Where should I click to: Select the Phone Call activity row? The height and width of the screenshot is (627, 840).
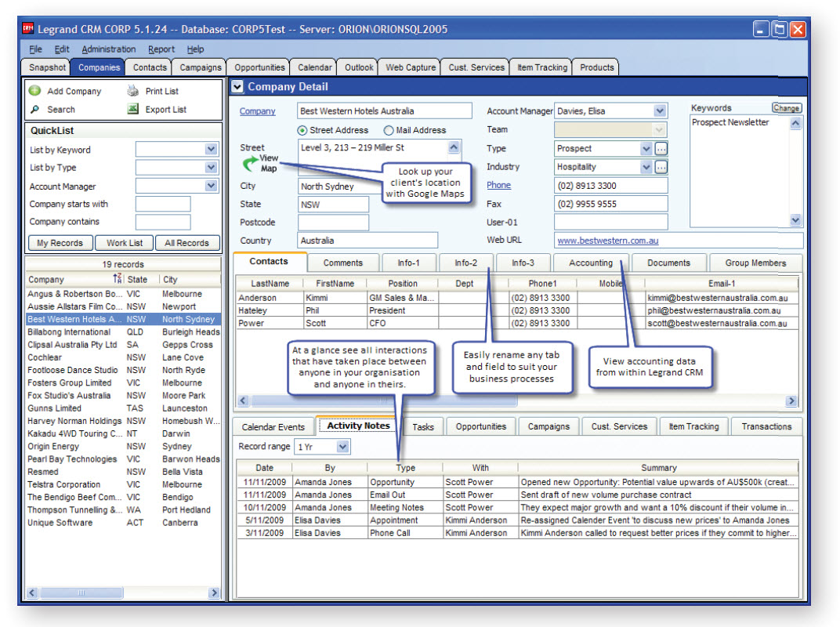(x=517, y=533)
